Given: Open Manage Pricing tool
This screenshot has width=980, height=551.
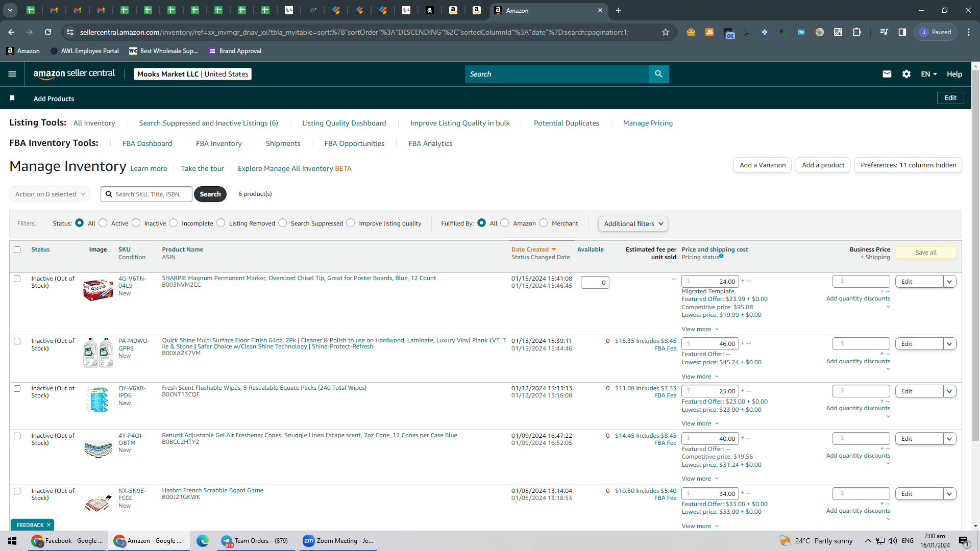Looking at the screenshot, I should coord(648,123).
